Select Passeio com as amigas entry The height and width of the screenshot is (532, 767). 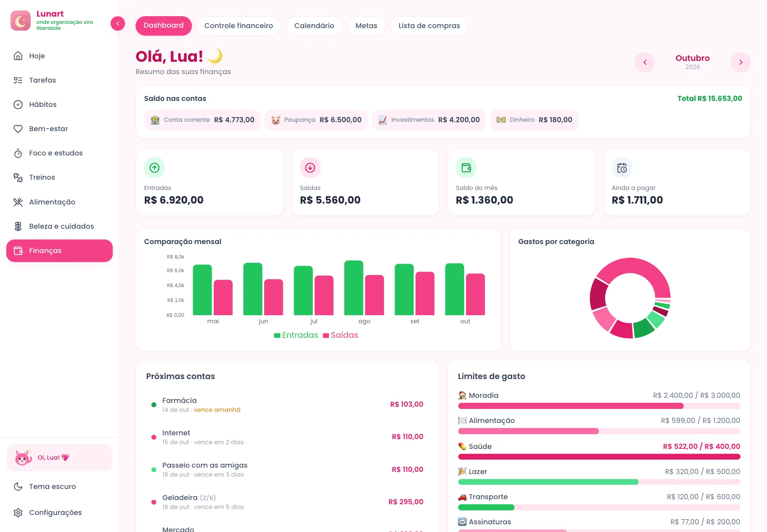(287, 469)
